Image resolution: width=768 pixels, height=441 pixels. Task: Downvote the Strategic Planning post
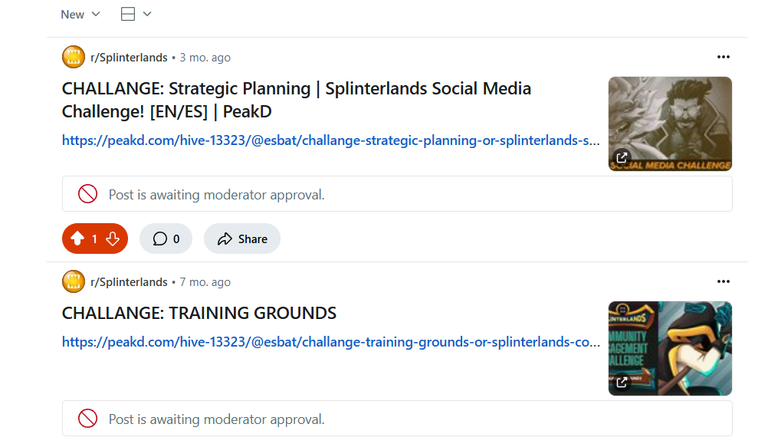113,239
